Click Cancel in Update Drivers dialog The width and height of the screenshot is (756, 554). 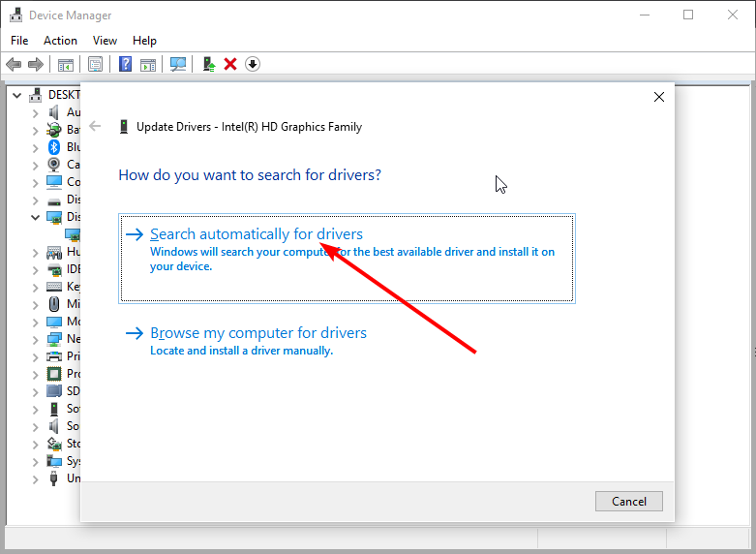(x=629, y=502)
